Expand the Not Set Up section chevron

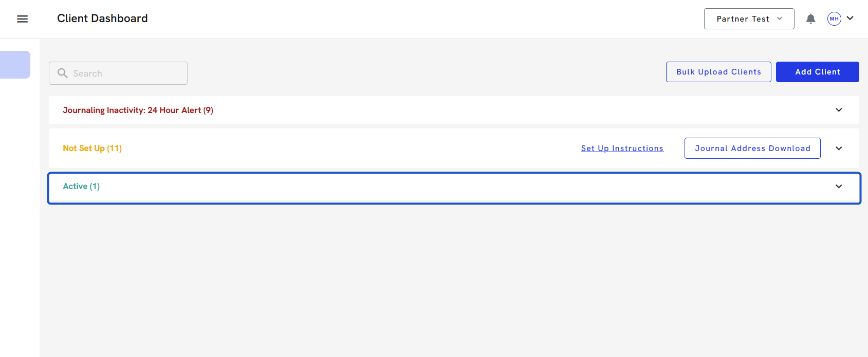point(839,148)
